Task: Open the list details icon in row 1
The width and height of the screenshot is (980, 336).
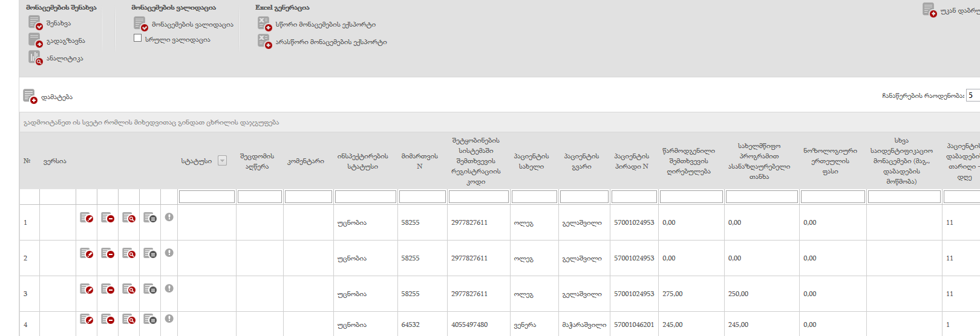Action: 150,218
